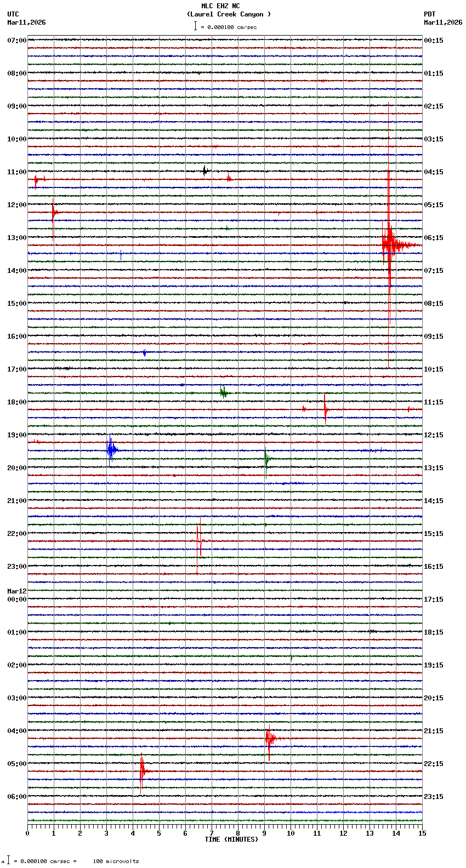466x868 pixels.
Task: Click the 06:00 UTC time label
Action: [17, 797]
